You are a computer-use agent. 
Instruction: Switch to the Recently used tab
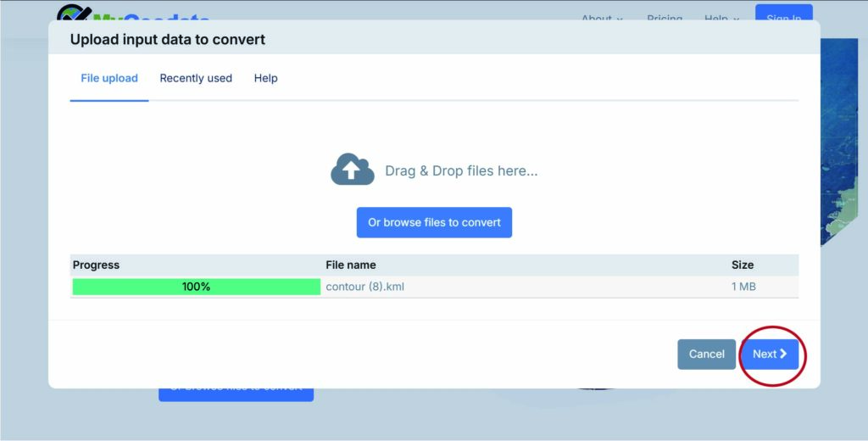[196, 78]
